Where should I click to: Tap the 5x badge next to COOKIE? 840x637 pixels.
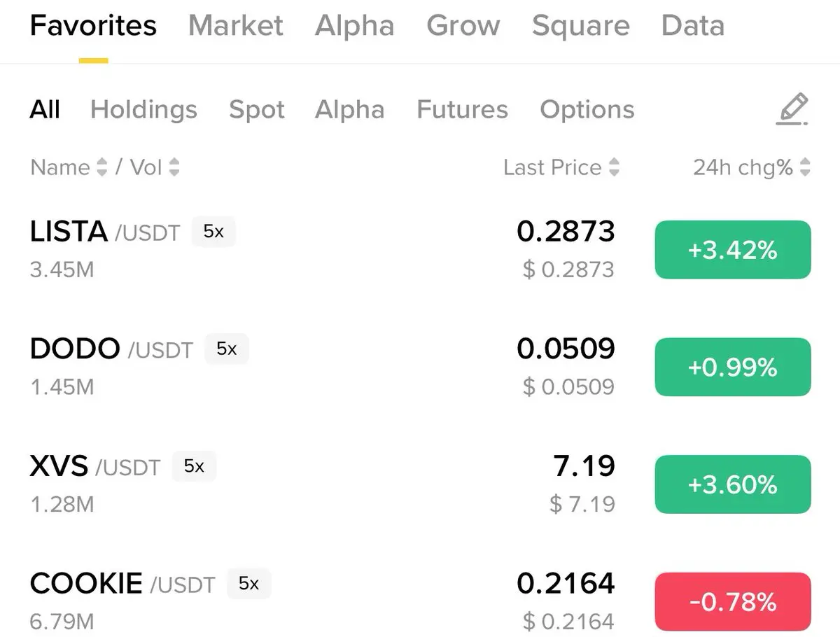coord(249,583)
